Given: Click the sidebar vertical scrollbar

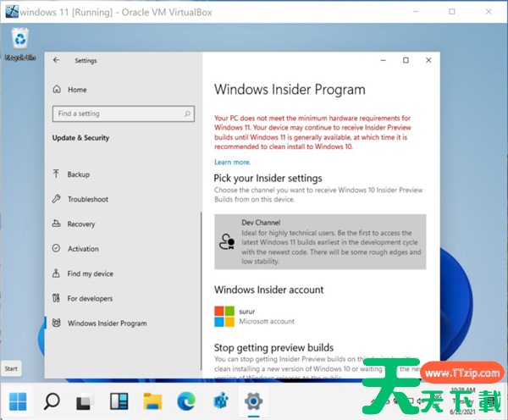Looking at the screenshot, I should [202, 291].
